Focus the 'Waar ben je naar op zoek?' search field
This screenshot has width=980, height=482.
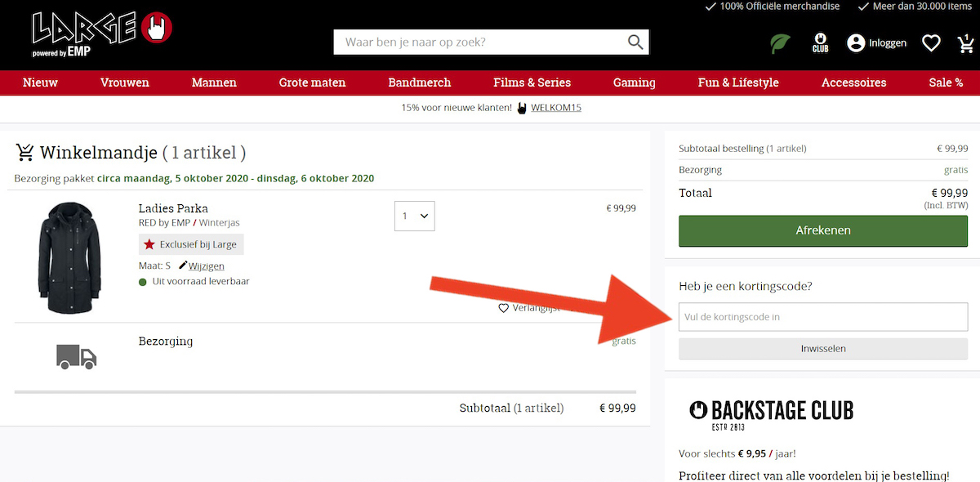point(479,42)
